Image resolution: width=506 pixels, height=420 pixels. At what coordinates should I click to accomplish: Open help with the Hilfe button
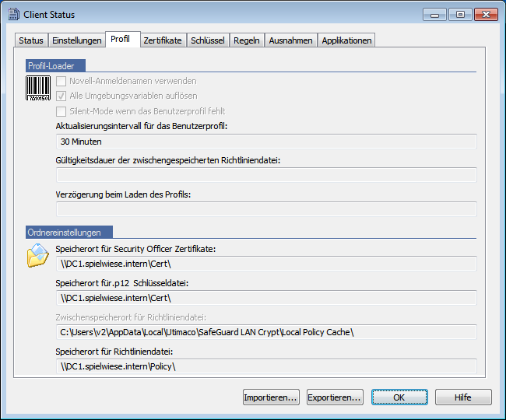(x=462, y=397)
